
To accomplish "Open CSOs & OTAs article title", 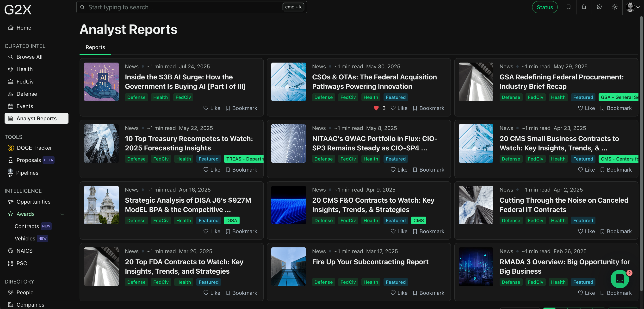I will (x=374, y=82).
